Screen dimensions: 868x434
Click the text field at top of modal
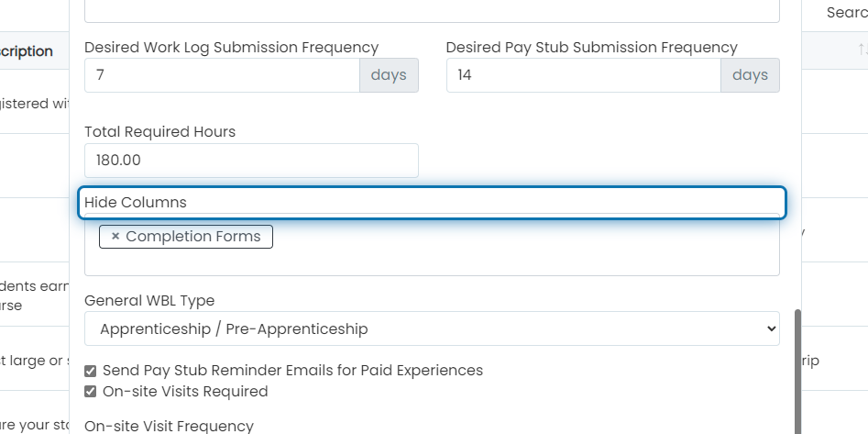432,11
